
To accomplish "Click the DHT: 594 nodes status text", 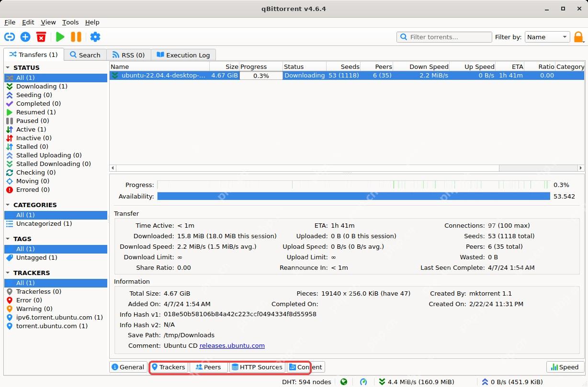I will (x=305, y=382).
